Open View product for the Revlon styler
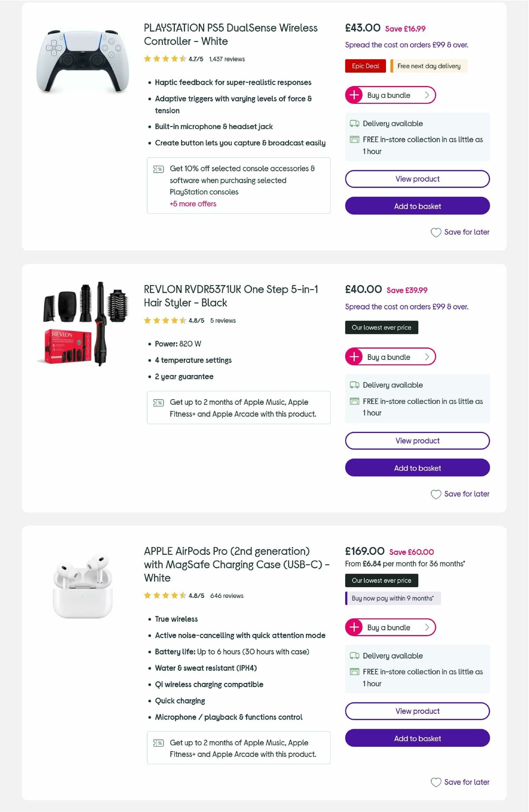Viewport: 529px width, 812px height. click(417, 441)
